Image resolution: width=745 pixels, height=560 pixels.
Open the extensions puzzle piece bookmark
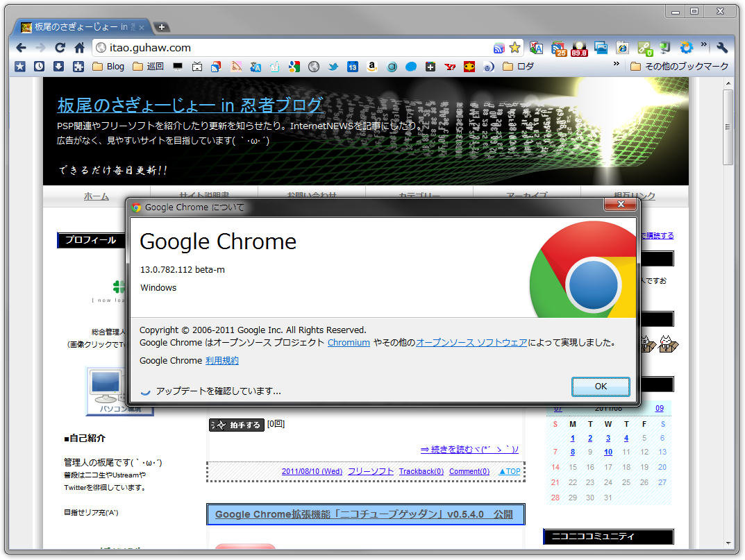78,67
